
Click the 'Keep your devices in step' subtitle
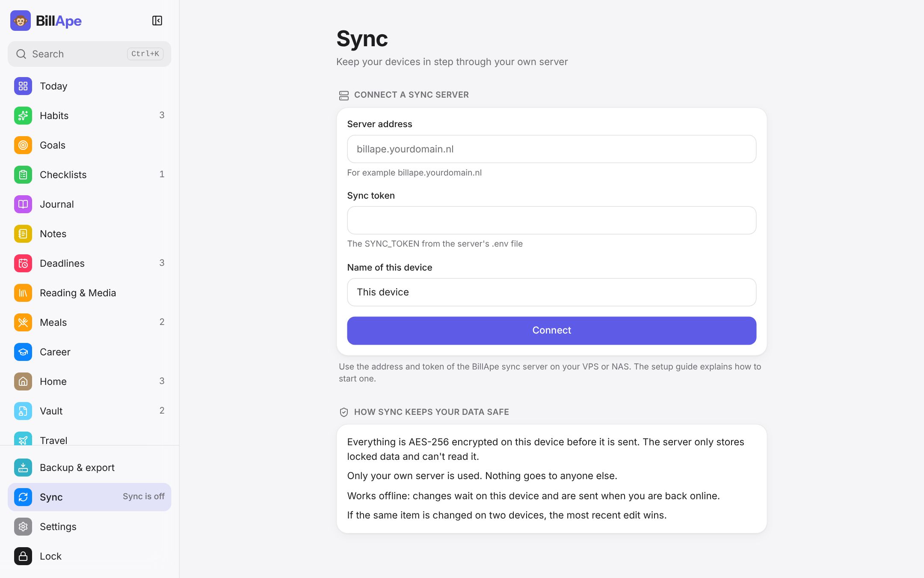[x=452, y=62]
